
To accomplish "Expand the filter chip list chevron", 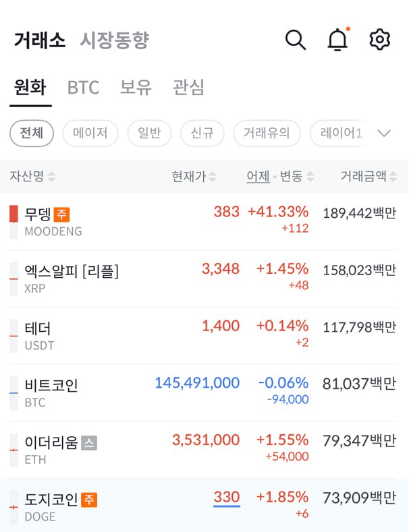I will tap(384, 133).
